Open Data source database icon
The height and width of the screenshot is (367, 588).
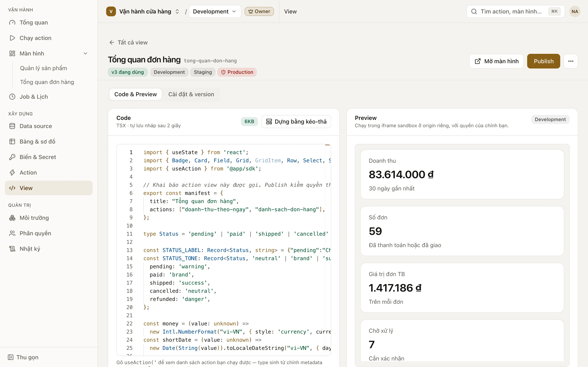click(x=12, y=126)
